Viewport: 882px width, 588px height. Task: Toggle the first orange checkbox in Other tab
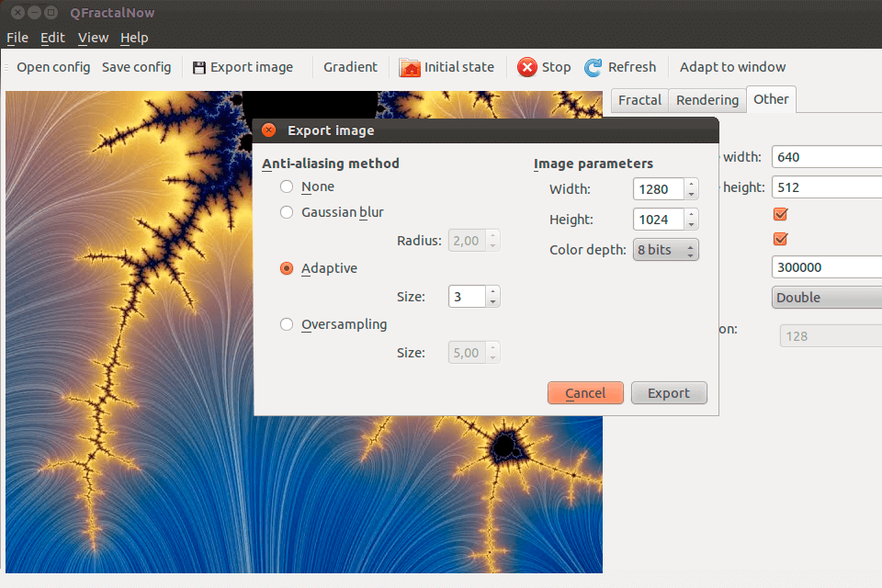click(781, 214)
